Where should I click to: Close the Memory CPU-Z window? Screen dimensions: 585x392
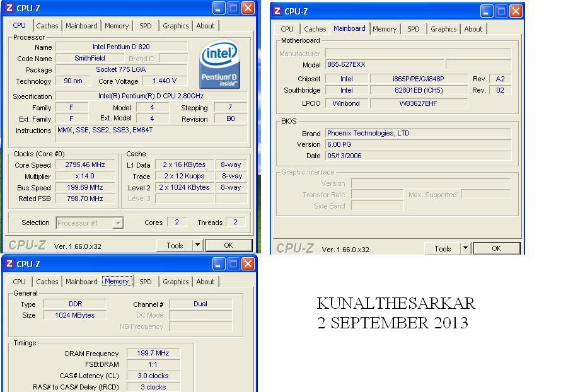click(248, 263)
